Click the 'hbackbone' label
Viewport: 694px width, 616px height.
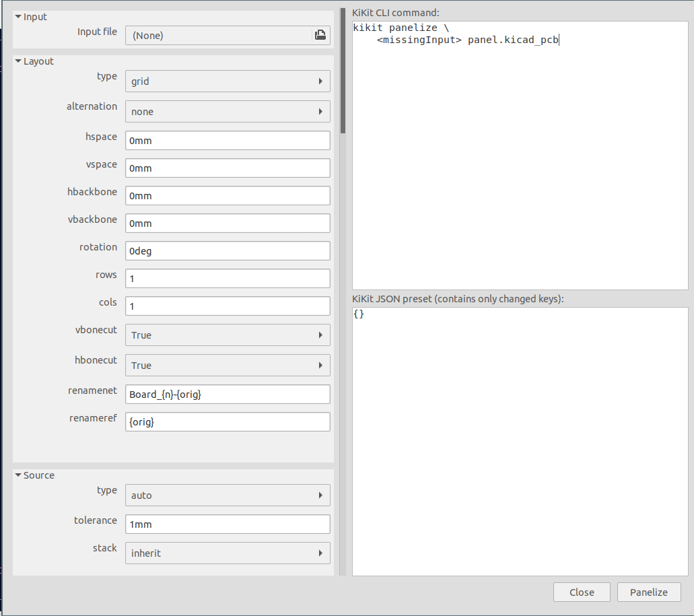click(x=92, y=192)
